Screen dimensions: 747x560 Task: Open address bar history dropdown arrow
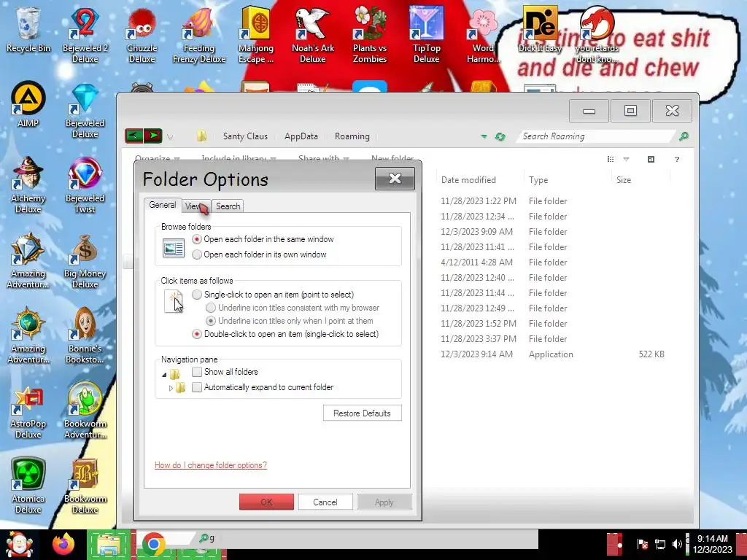click(484, 136)
